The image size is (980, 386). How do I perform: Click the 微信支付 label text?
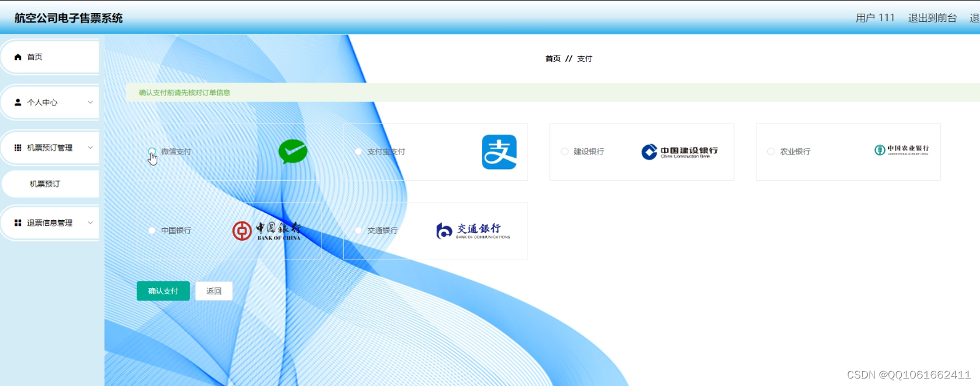point(176,152)
